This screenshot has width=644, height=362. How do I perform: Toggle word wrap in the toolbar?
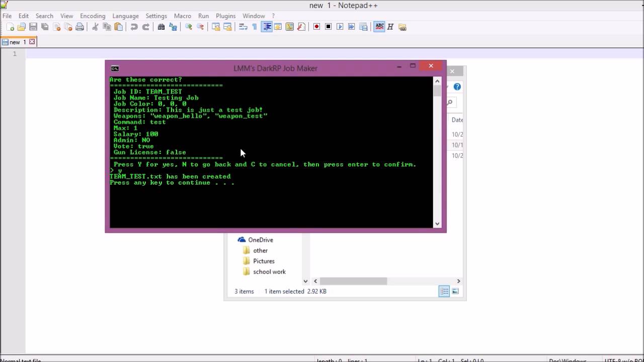tap(243, 27)
